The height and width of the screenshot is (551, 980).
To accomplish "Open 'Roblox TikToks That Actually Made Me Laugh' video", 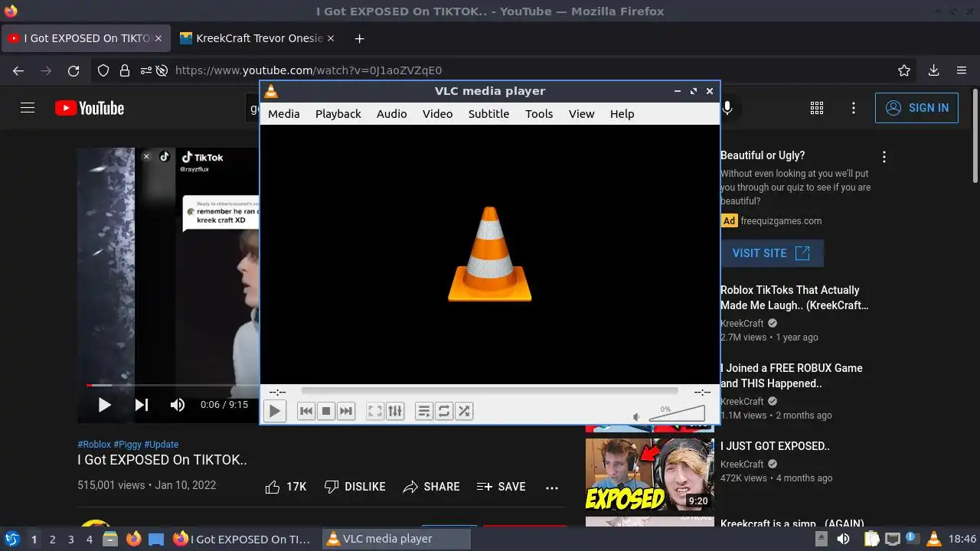I will (x=794, y=298).
